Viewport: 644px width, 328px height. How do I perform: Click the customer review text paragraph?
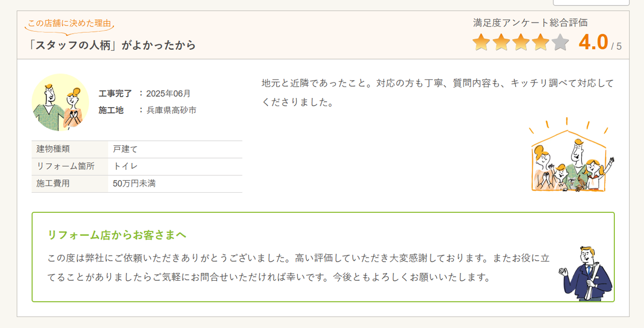point(437,93)
